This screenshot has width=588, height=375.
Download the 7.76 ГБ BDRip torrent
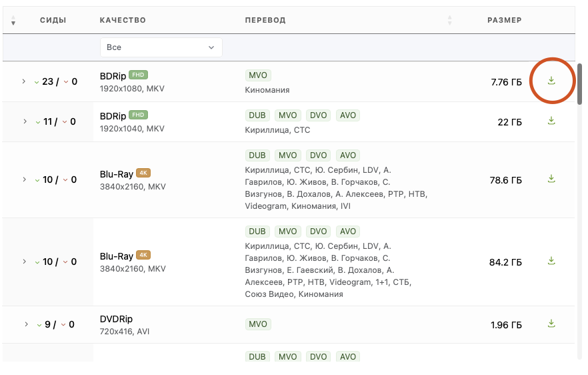tap(551, 81)
